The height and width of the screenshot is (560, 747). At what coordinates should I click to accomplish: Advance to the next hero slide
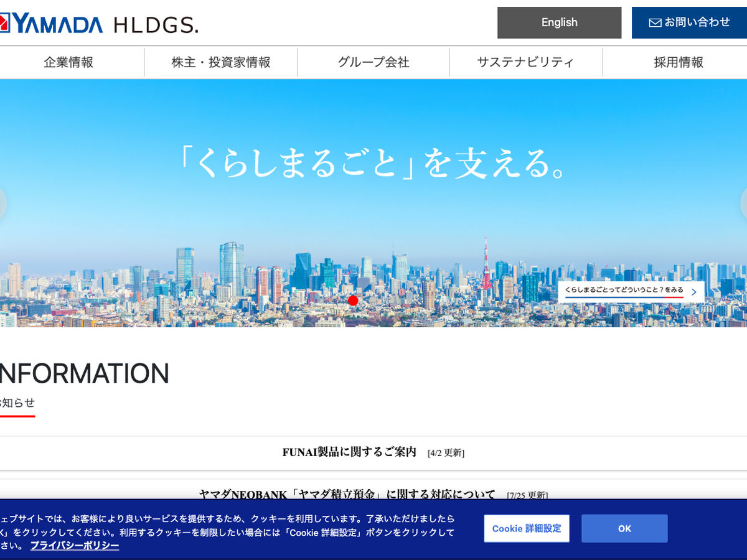[744, 203]
